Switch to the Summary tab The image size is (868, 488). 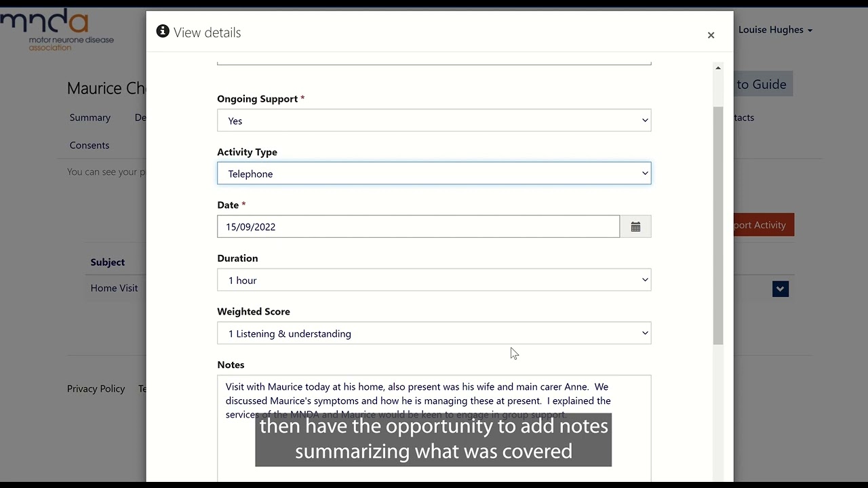pos(90,117)
